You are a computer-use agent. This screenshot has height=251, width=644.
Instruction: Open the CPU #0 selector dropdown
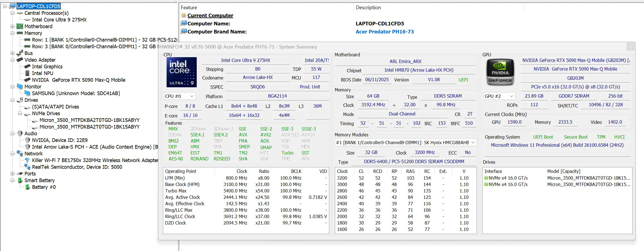pos(180,96)
